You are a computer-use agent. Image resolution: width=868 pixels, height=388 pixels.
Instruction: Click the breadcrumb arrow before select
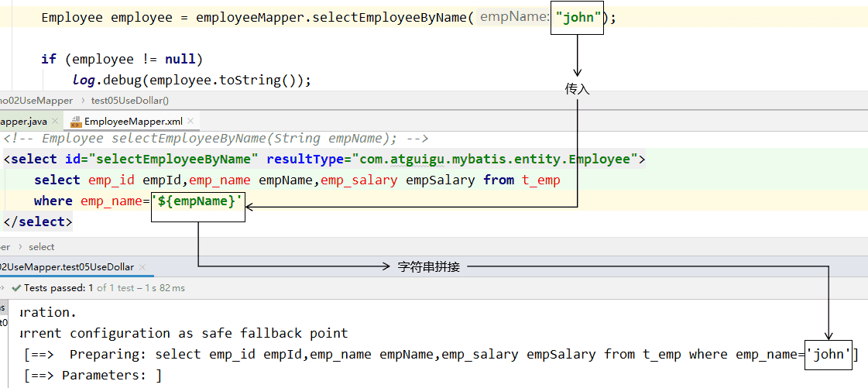point(20,247)
